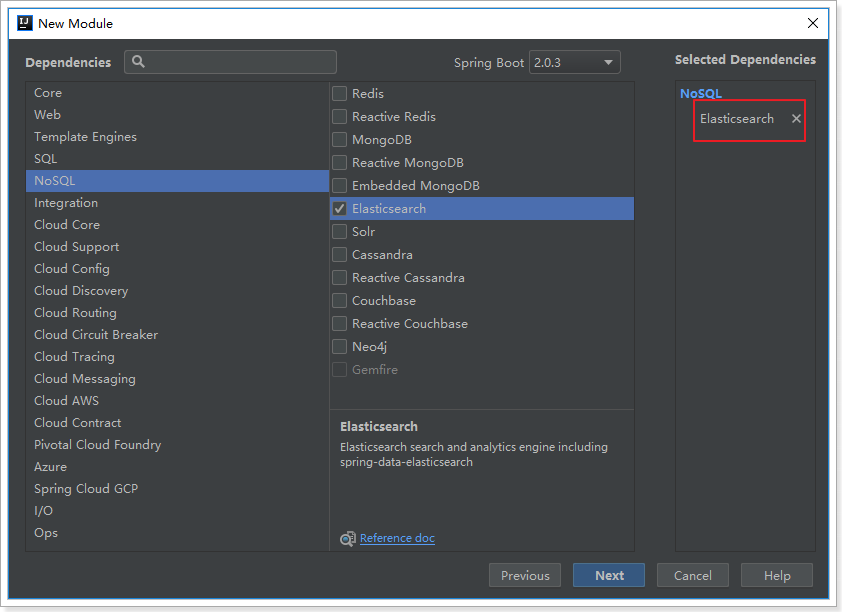Image resolution: width=842 pixels, height=612 pixels.
Task: Remove Elasticsearch from selected dependencies with X
Action: (796, 119)
